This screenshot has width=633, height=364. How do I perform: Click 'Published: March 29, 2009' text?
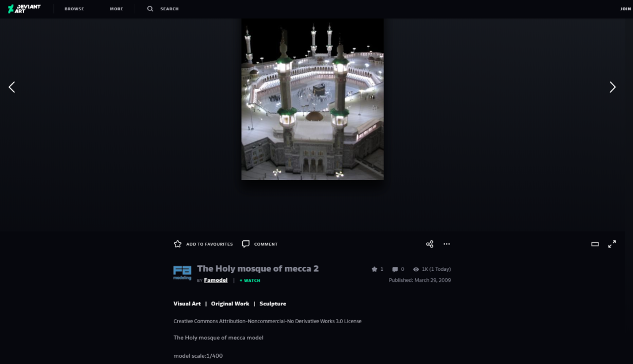[x=420, y=280]
